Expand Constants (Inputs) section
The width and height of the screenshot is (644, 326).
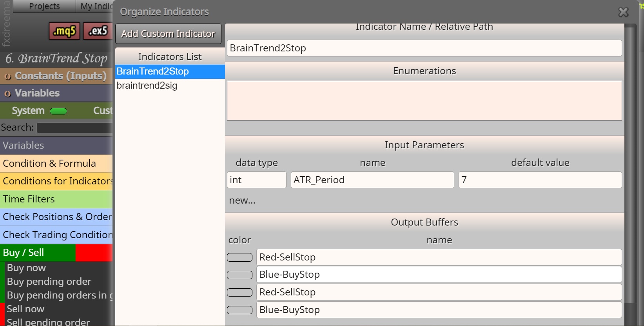click(56, 76)
